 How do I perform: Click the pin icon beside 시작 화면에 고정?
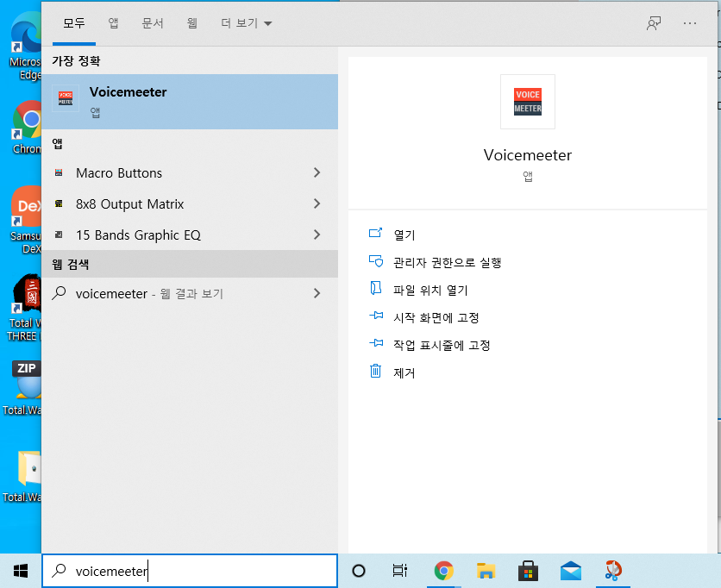coord(376,316)
